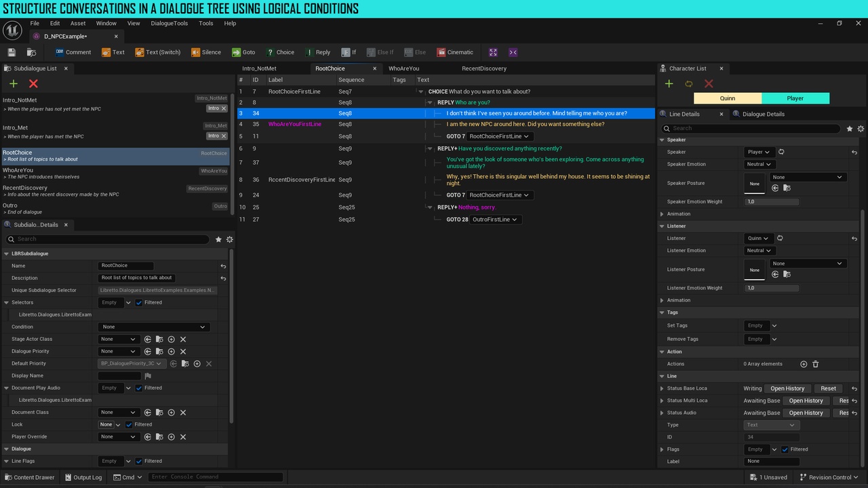868x488 pixels.
Task: Reset the Speaker value using the cycle icon
Action: pyautogui.click(x=781, y=152)
